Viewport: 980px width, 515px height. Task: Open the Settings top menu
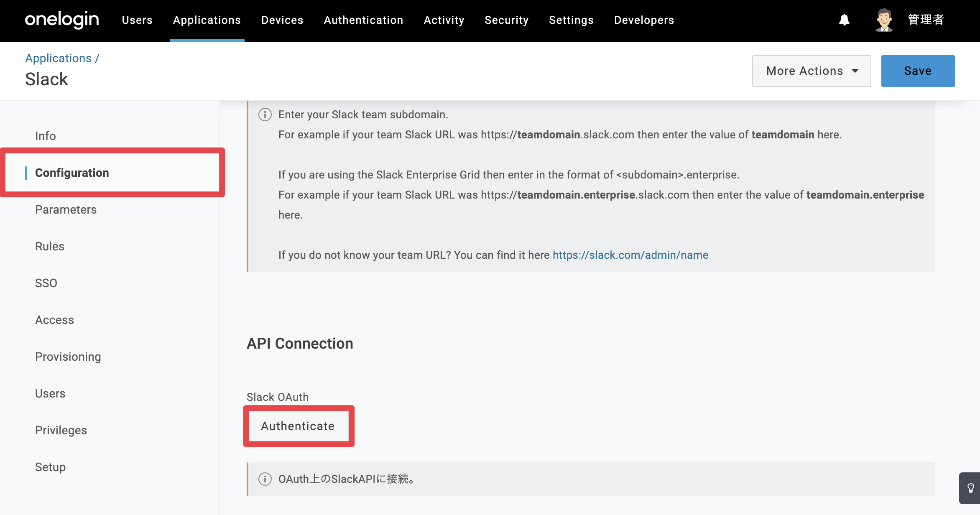coord(571,20)
